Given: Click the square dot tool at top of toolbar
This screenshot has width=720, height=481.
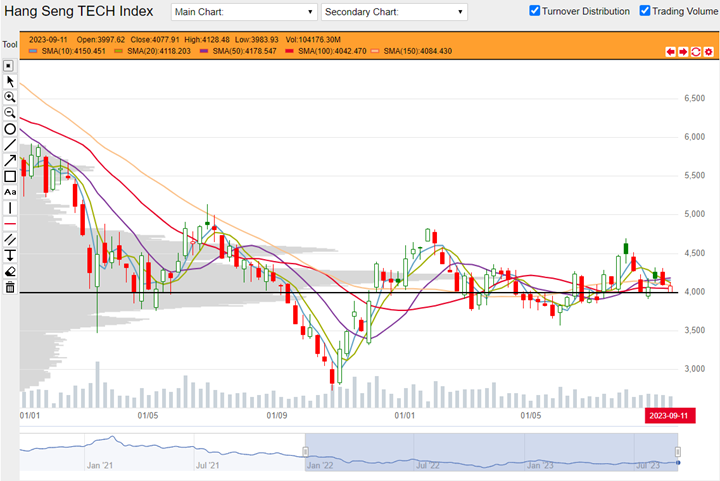Looking at the screenshot, I should click(x=9, y=66).
